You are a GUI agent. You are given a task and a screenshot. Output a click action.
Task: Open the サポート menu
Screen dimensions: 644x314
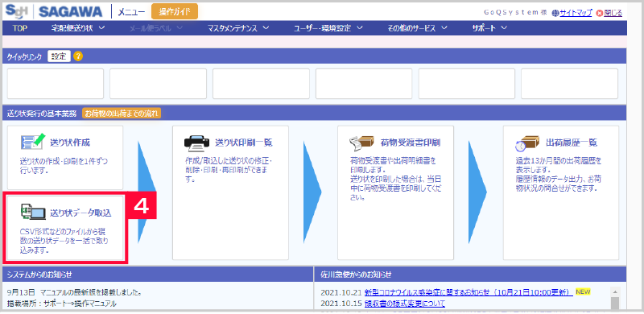(489, 28)
